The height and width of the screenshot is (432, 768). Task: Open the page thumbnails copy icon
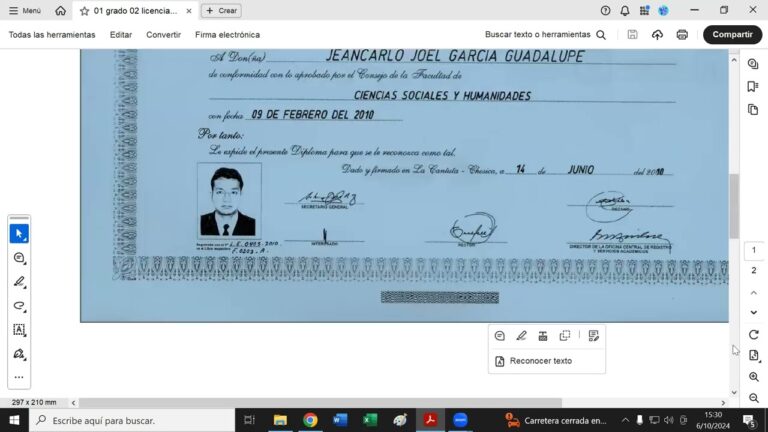[753, 110]
